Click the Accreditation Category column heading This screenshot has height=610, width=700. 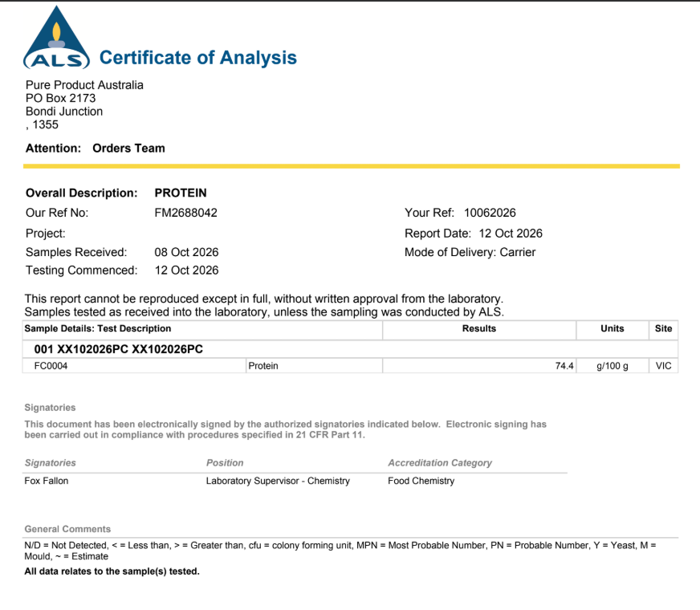[x=440, y=463]
